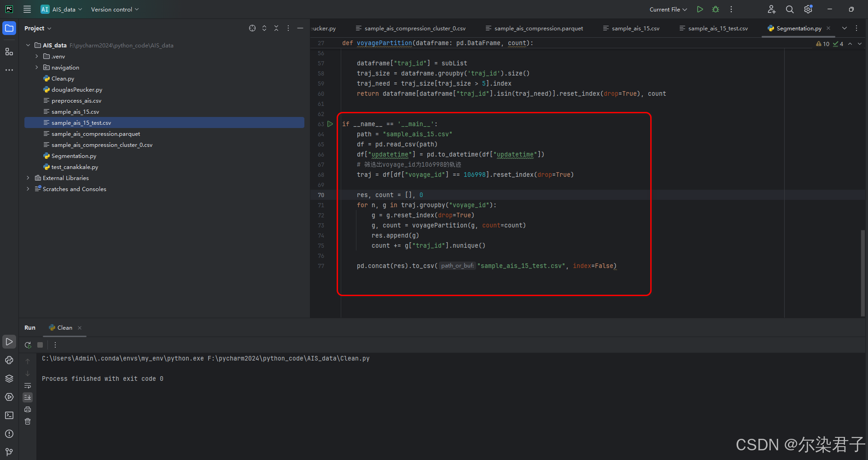Close the Segmentation.py tab
The image size is (868, 460).
coord(828,28)
